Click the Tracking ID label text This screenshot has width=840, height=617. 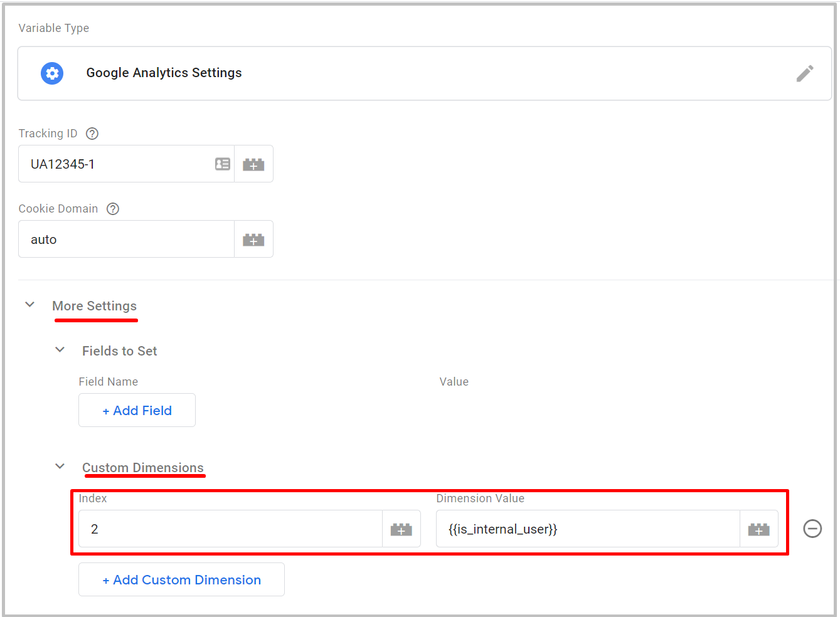click(x=48, y=134)
